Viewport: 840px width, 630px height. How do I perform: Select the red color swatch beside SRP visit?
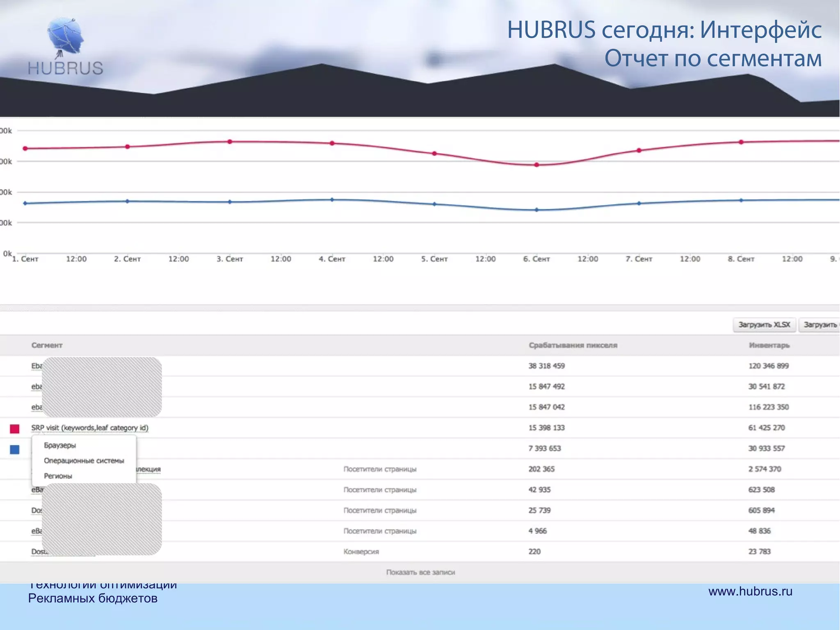[15, 428]
